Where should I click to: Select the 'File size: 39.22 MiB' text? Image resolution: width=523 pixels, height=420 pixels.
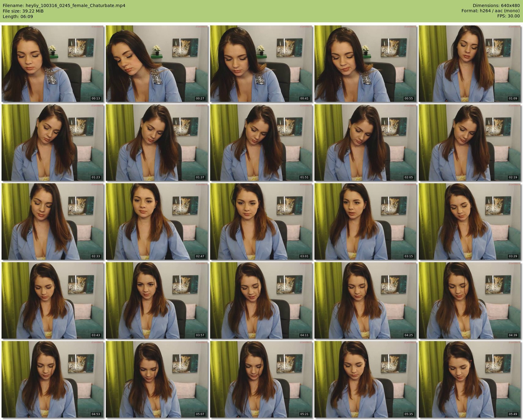pyautogui.click(x=23, y=11)
